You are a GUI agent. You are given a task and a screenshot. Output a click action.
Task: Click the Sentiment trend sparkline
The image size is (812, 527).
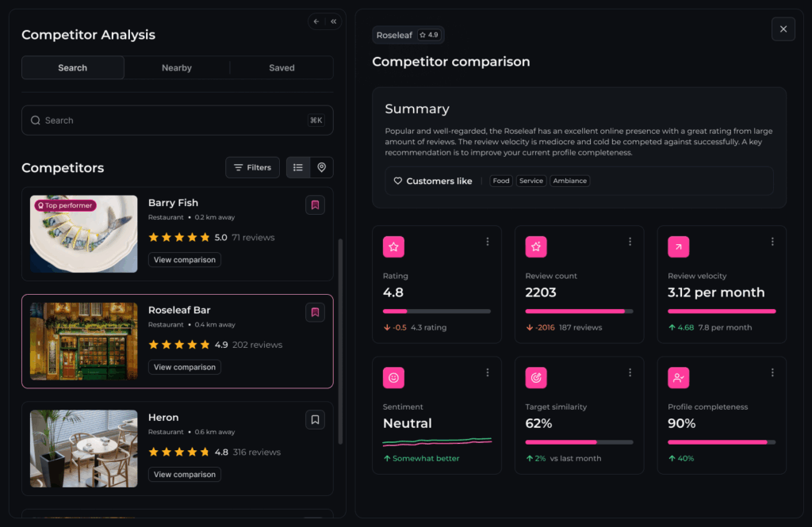(x=437, y=441)
